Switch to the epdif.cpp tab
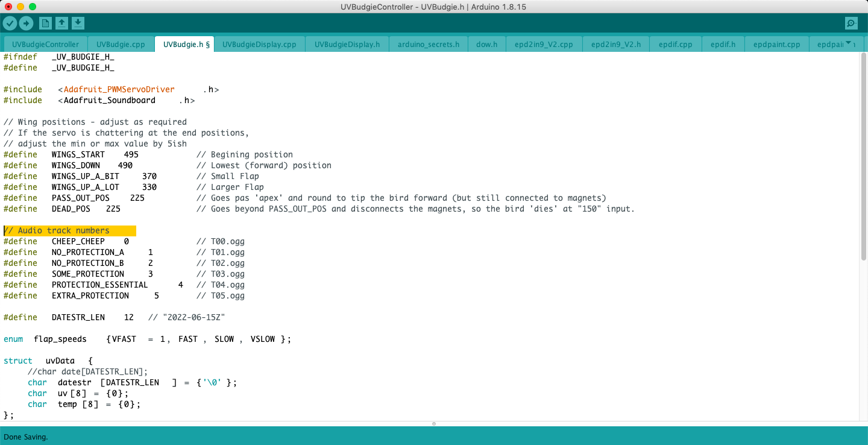The image size is (868, 445). click(675, 45)
